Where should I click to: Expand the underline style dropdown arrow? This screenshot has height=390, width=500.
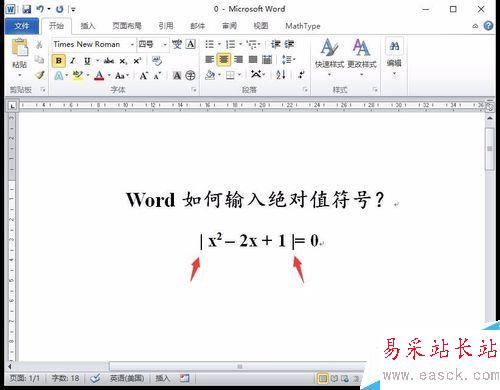[97, 61]
